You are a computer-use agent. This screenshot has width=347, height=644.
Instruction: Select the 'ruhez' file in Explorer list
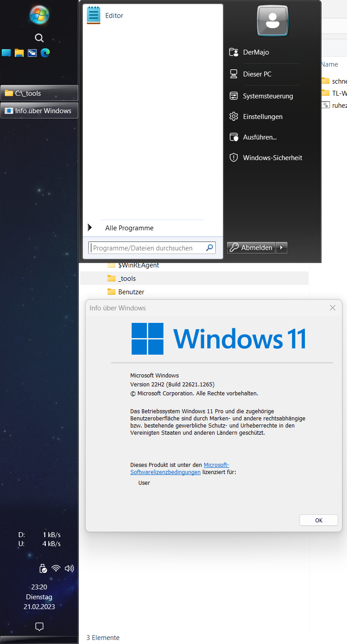(334, 105)
